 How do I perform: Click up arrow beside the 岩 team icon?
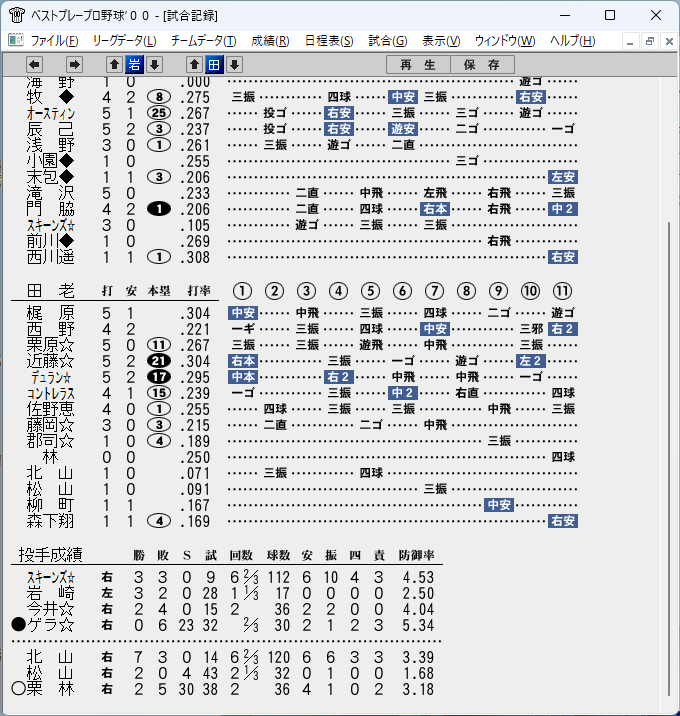[114, 65]
